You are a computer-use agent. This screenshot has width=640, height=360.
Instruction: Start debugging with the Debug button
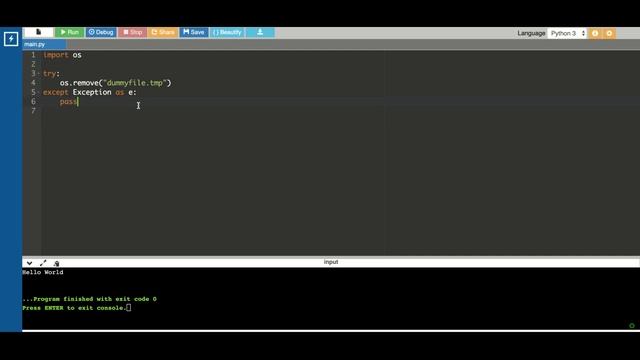[x=101, y=32]
